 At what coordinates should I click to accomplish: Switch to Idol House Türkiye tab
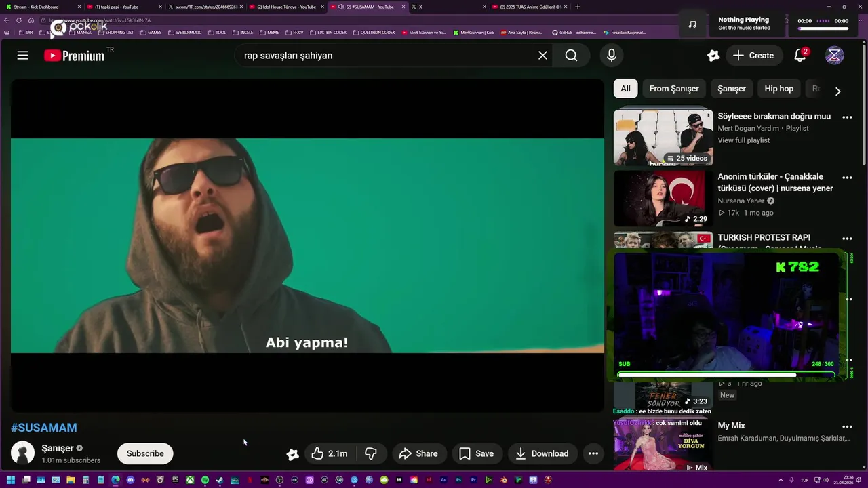point(285,7)
